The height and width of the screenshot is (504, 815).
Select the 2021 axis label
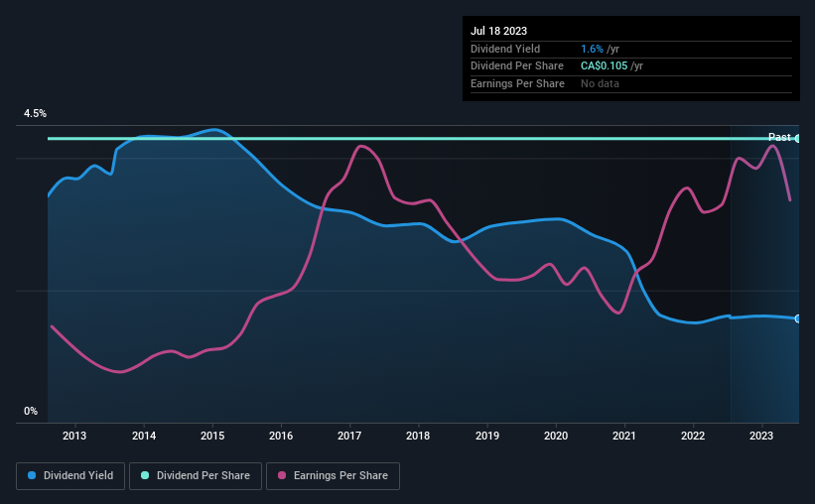tap(624, 436)
